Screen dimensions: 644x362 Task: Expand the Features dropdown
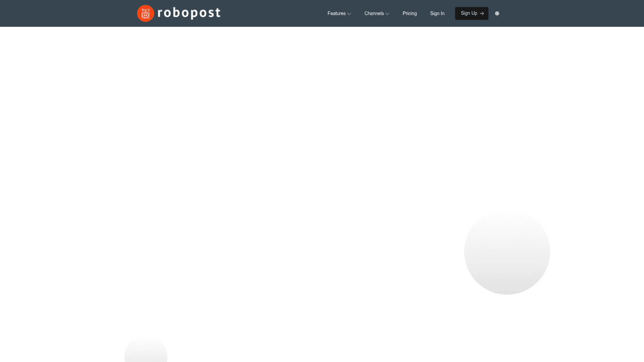click(337, 13)
